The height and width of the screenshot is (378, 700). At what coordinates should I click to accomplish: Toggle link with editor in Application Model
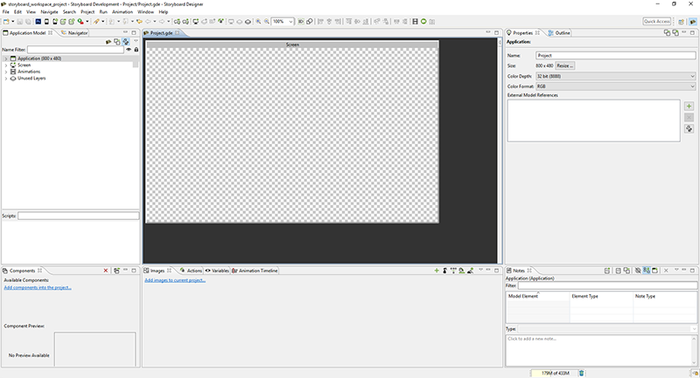point(126,42)
